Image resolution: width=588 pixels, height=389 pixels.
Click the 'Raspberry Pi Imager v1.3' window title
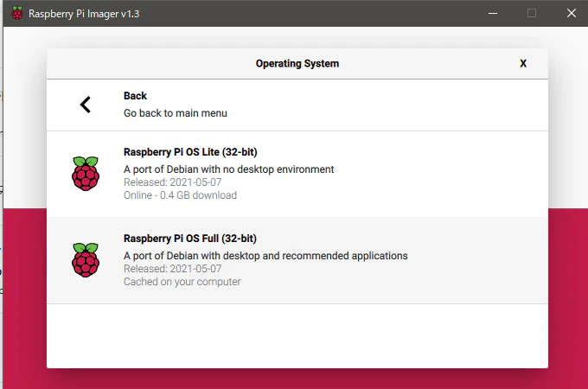point(84,14)
